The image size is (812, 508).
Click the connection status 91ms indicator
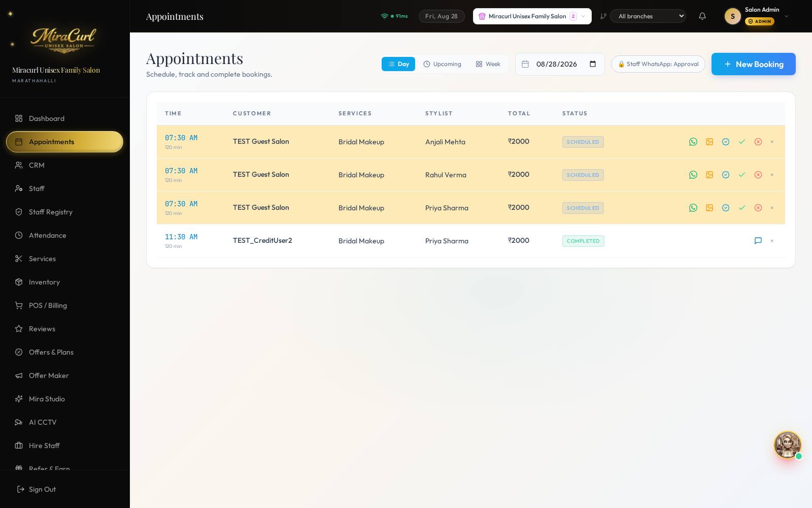394,16
